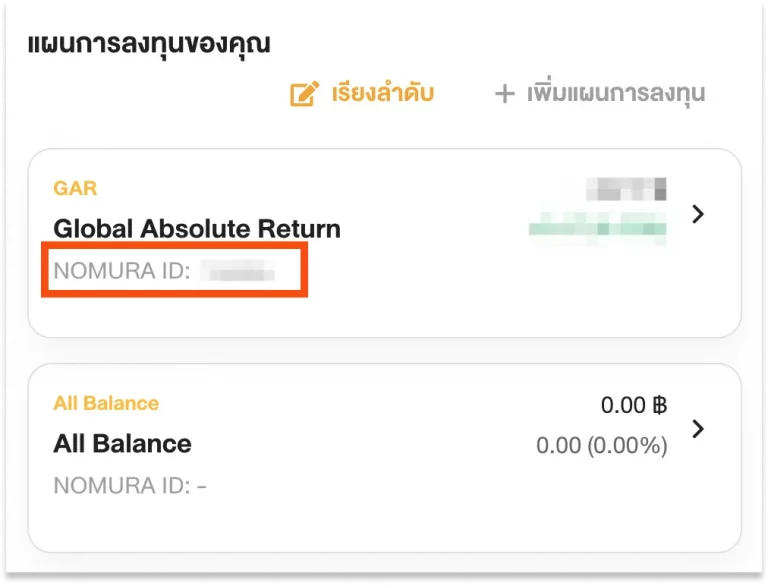This screenshot has height=586, width=768.
Task: Click the NOMURA ID dash under All Balance
Action: [x=201, y=486]
